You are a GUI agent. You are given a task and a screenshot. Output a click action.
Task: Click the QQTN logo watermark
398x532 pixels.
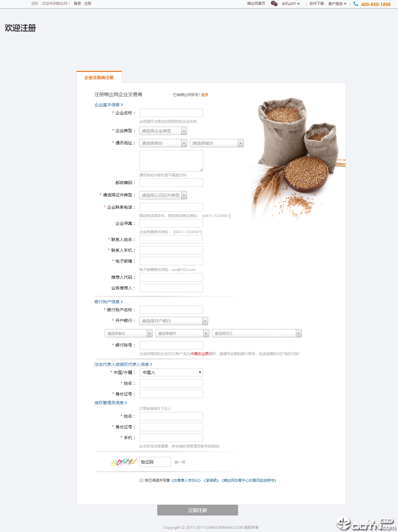click(366, 524)
